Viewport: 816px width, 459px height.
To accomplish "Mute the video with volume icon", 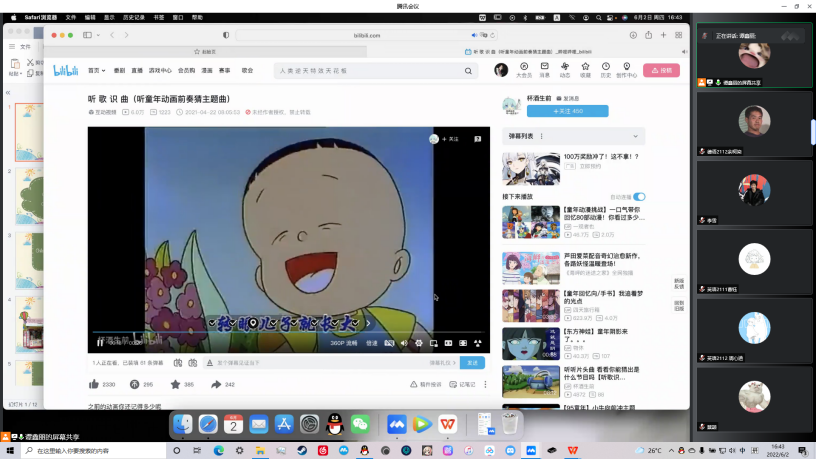I will (403, 343).
